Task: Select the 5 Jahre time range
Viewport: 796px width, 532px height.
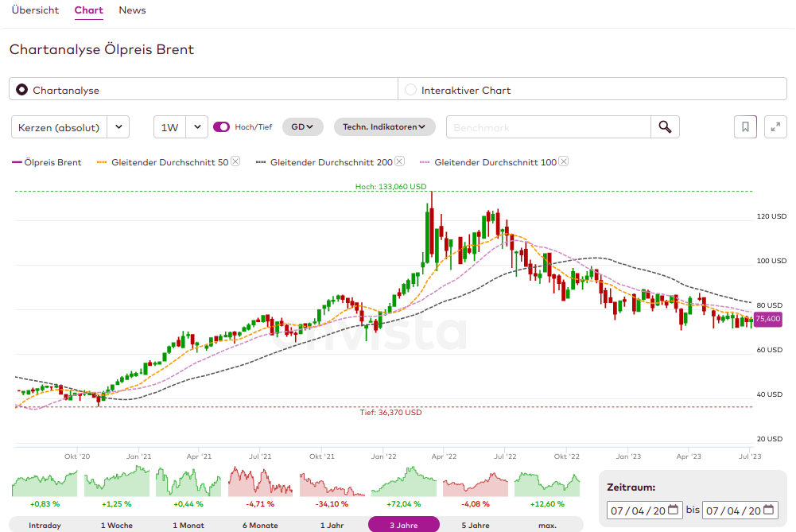Action: 476,525
